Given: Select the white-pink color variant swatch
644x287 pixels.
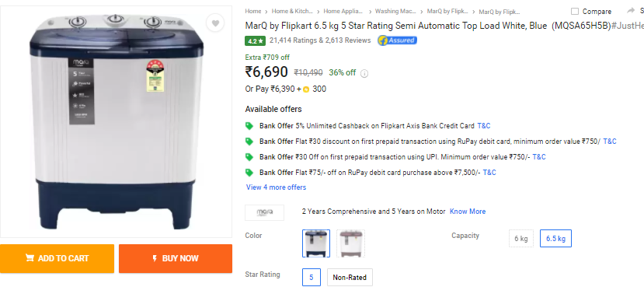Looking at the screenshot, I should click(x=350, y=243).
